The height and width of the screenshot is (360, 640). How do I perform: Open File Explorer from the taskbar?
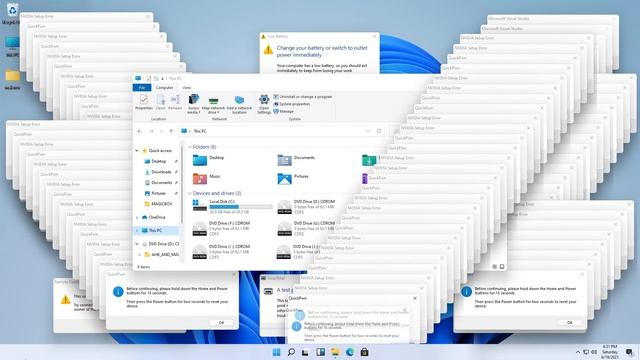pyautogui.click(x=335, y=352)
